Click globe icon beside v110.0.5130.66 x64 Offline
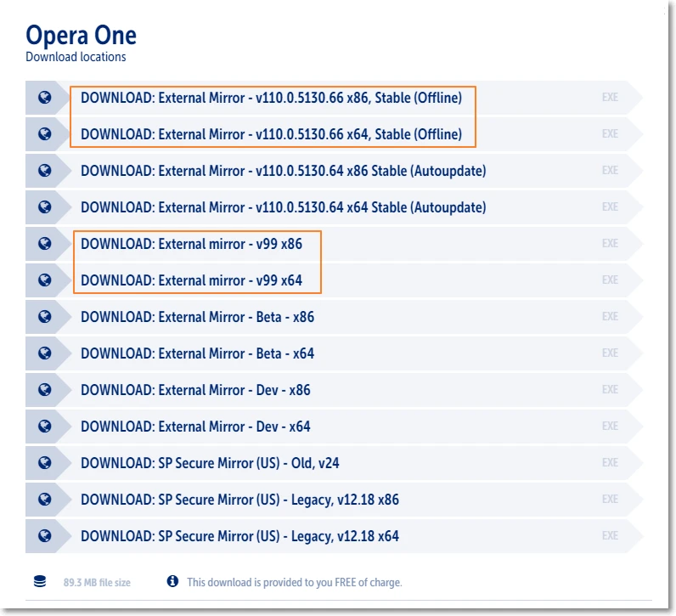 (x=45, y=134)
